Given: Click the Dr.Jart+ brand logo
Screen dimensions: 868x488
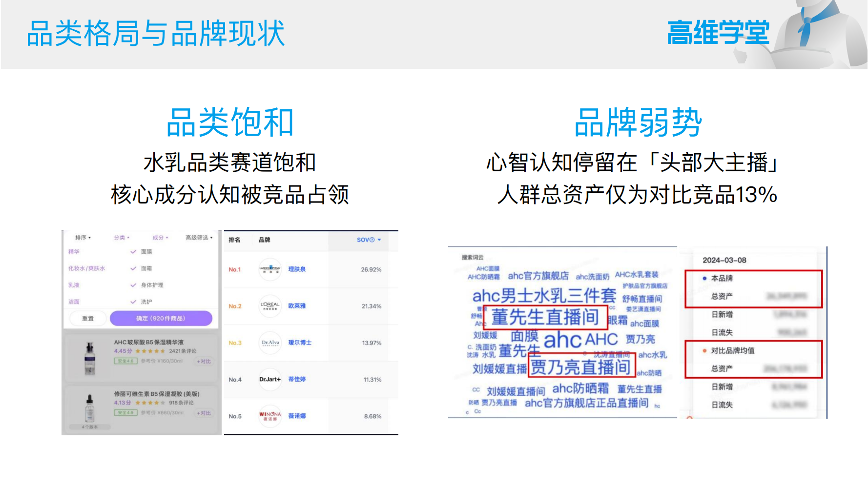Looking at the screenshot, I should tap(270, 379).
